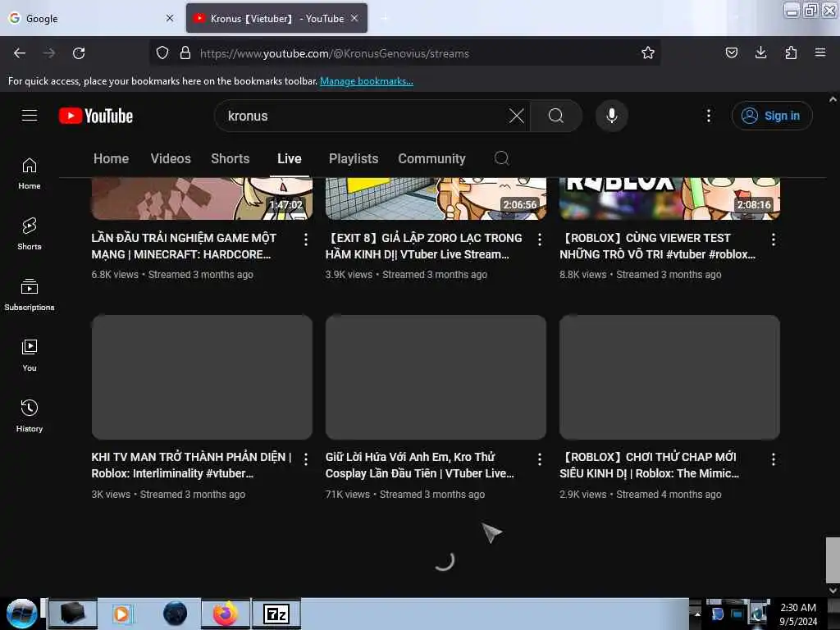The width and height of the screenshot is (840, 630).
Task: Switch to the Videos tab
Action: 171,158
